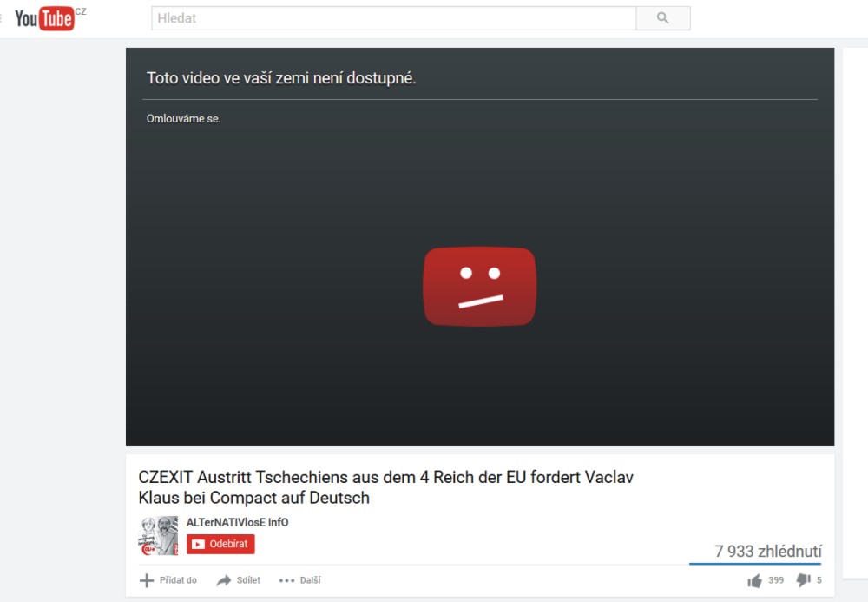Click the share arrow icon
868x602 pixels.
point(224,580)
